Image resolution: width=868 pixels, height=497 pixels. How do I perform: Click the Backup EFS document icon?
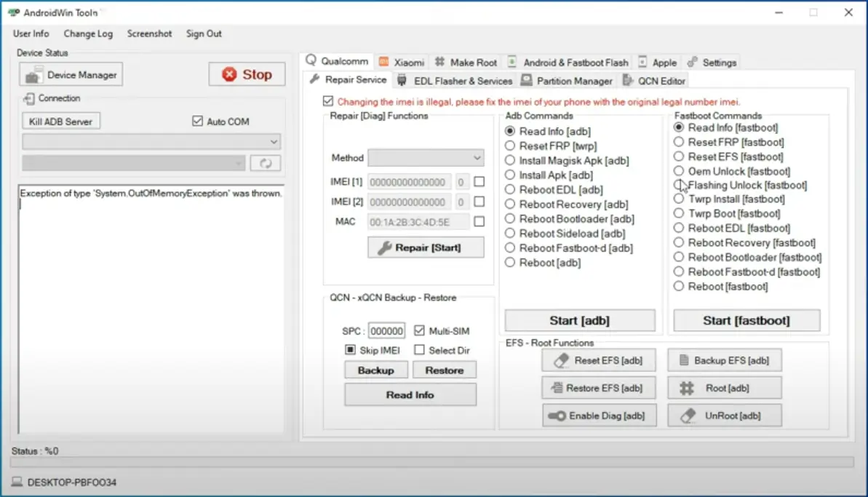pyautogui.click(x=684, y=360)
